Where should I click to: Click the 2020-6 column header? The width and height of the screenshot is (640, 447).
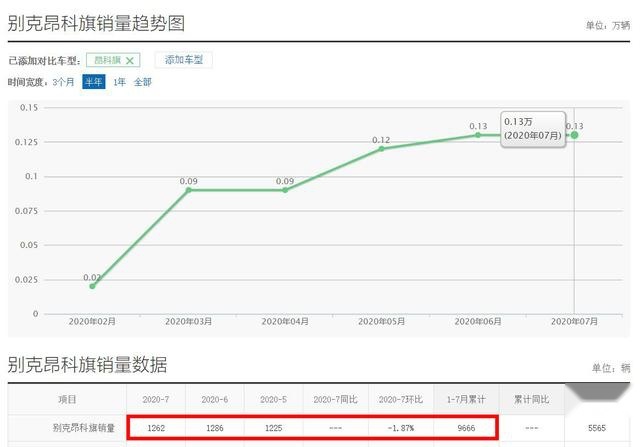(x=215, y=400)
